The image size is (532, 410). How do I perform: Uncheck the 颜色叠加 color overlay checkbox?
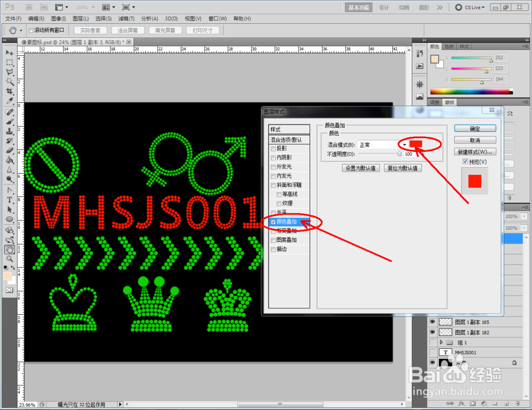(x=273, y=222)
